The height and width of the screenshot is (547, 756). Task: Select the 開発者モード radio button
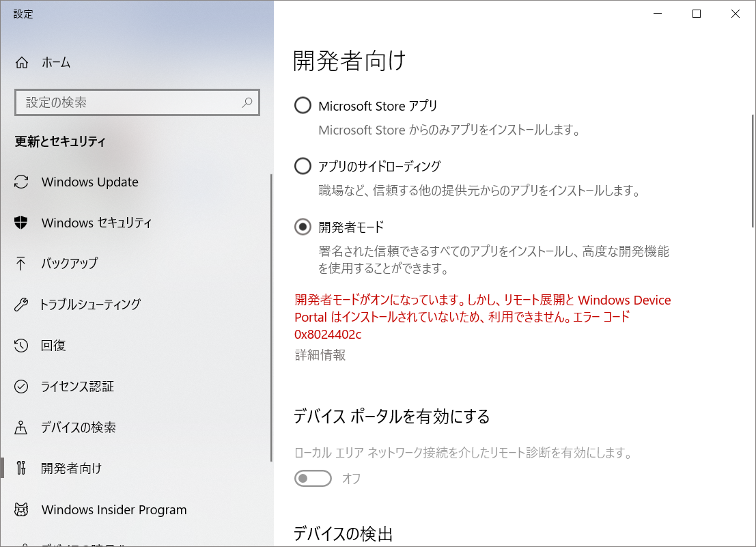click(x=303, y=227)
